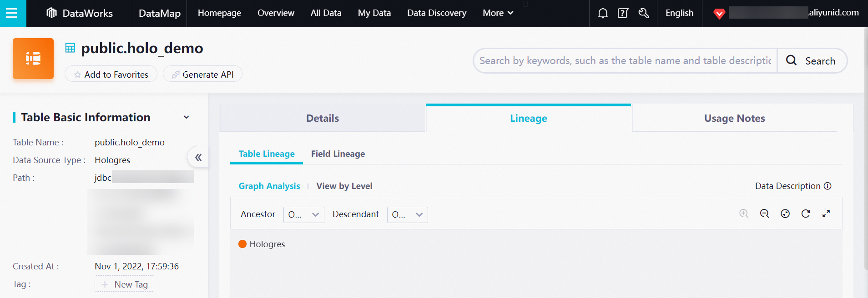Click the public.holo_demo page title
Screen dimensions: 868x298
pos(142,48)
